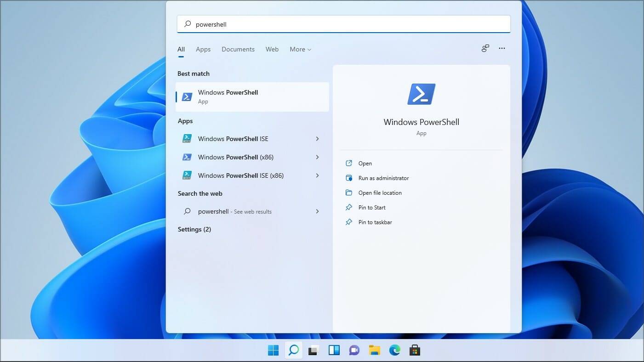Open File Explorer from the taskbar

[374, 351]
